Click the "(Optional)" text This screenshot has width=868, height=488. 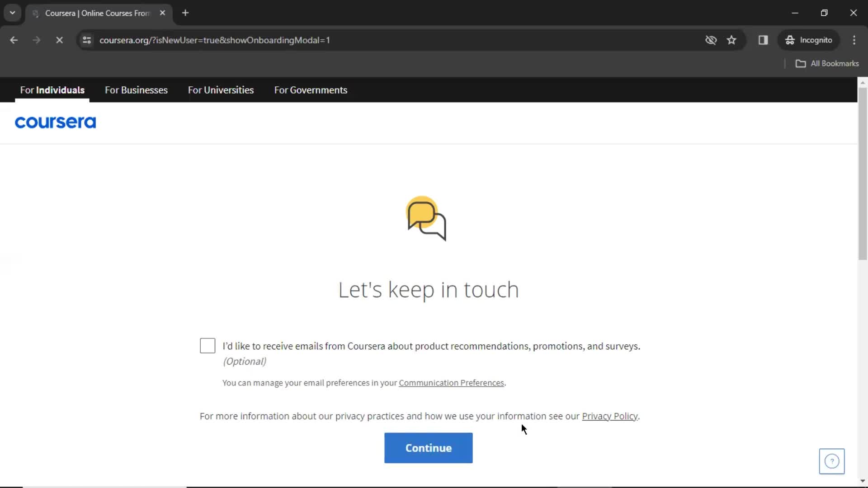click(x=245, y=361)
